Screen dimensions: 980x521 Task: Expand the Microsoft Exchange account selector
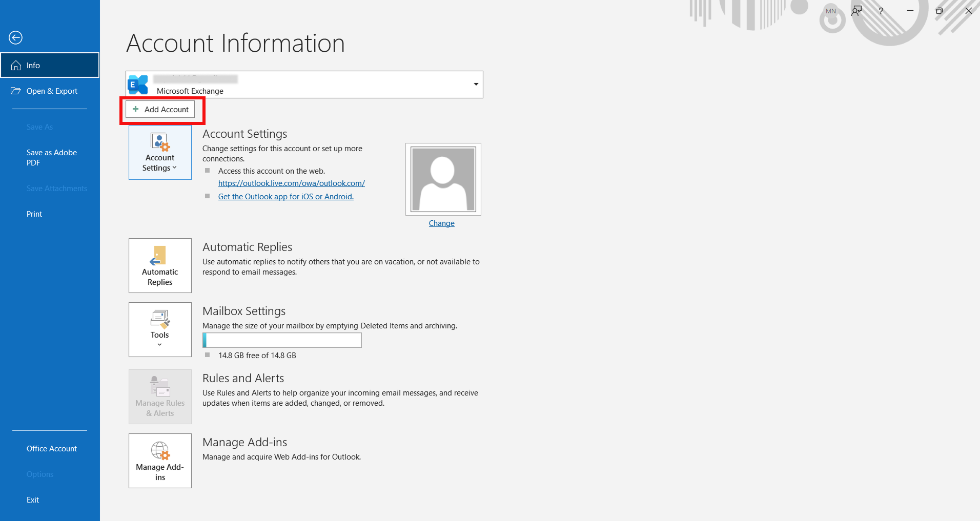click(304, 85)
